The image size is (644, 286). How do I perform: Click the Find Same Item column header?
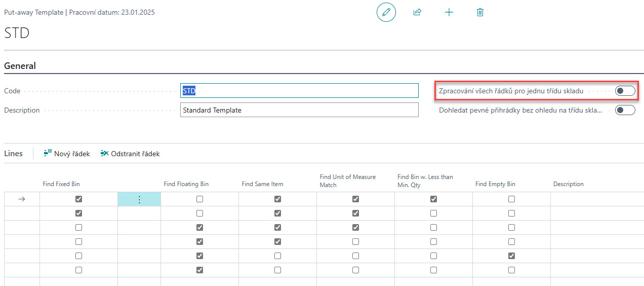(262, 184)
